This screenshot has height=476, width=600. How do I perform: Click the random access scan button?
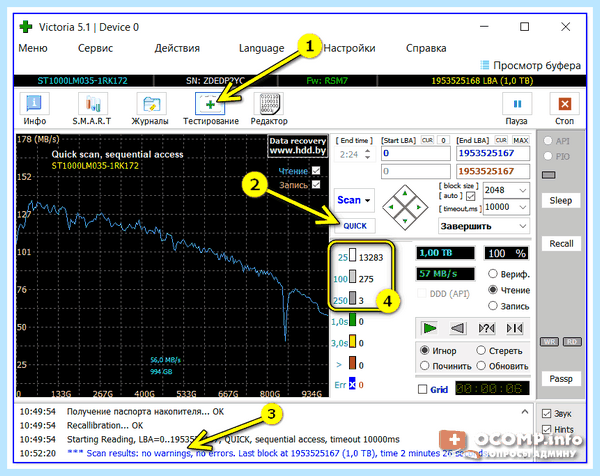(x=486, y=328)
